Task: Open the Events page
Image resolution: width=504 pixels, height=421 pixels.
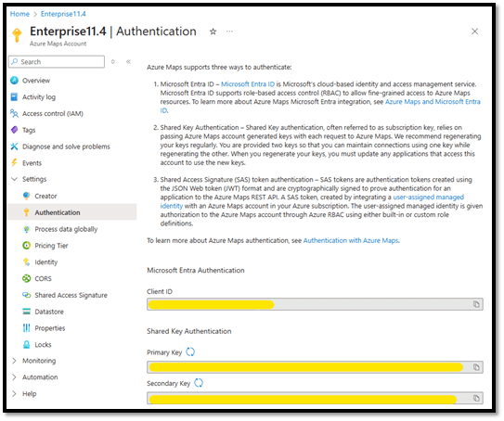Action: [32, 163]
